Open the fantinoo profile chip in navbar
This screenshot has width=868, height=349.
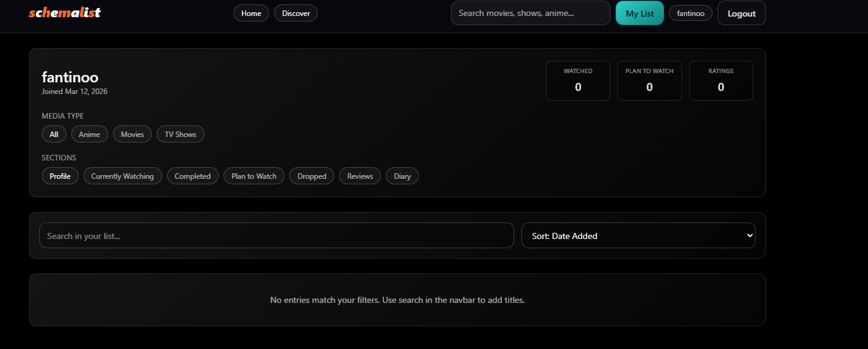tap(690, 13)
